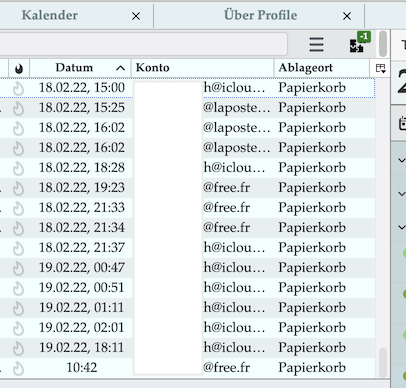The image size is (406, 388).
Task: Toggle junk status for 18.02.22, 15:00 message
Action: click(19, 89)
